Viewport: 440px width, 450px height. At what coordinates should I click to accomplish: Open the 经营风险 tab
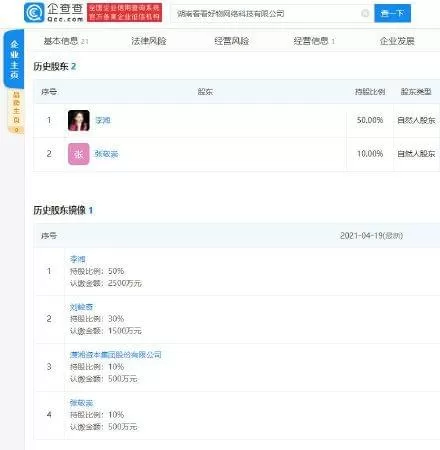tap(232, 41)
